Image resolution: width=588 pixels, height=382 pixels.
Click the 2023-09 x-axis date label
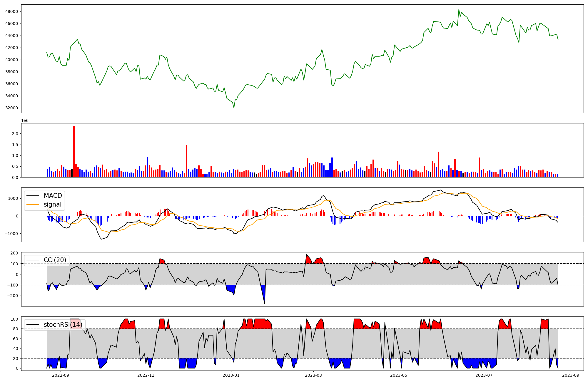point(571,375)
